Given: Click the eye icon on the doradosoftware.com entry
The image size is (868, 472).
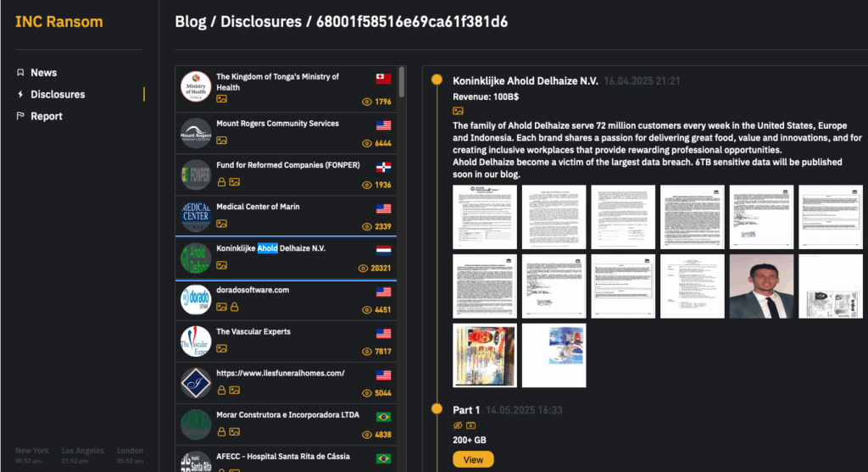Looking at the screenshot, I should (x=367, y=309).
